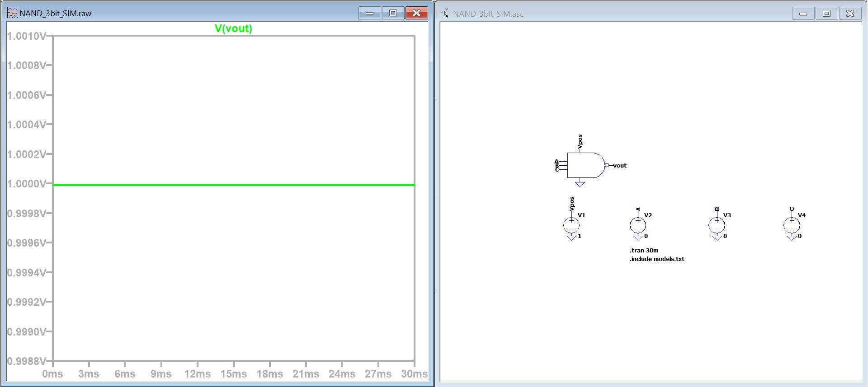Click the vout net label

click(619, 166)
